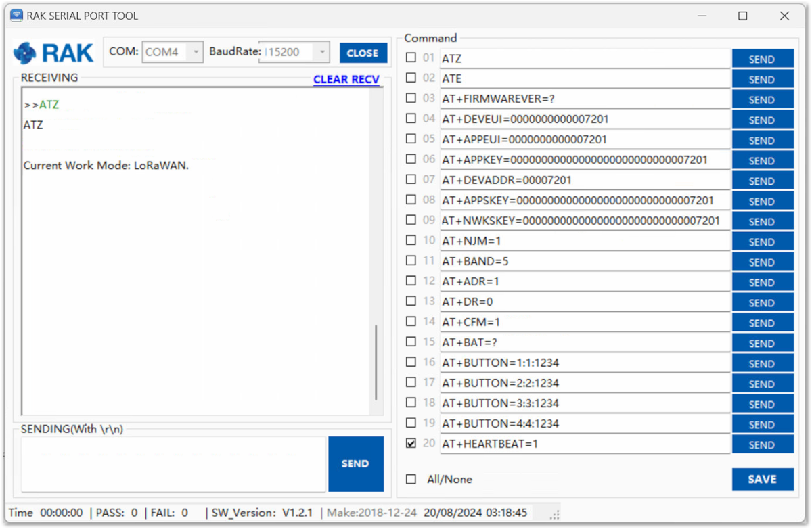This screenshot has width=812, height=529.
Task: Click the AT+CFM=1 command field
Action: (585, 322)
